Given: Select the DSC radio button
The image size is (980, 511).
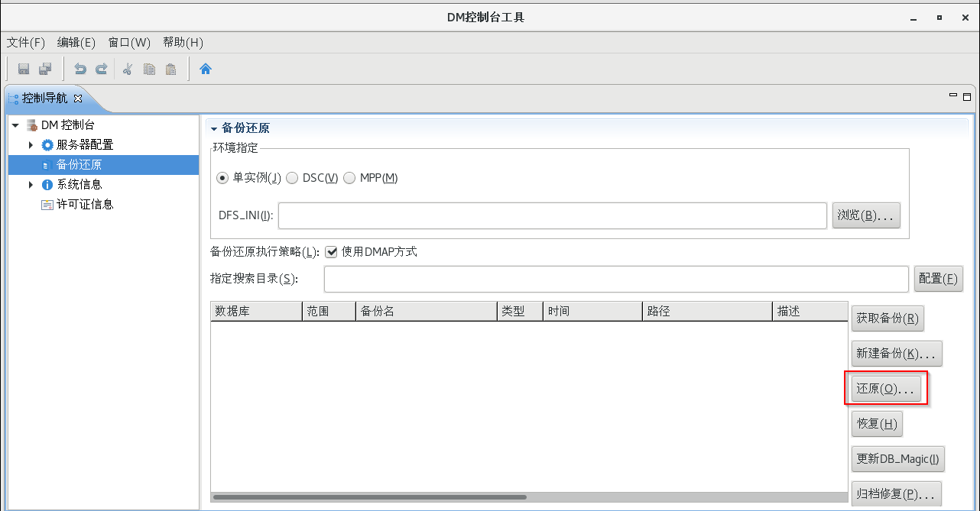Looking at the screenshot, I should [292, 178].
